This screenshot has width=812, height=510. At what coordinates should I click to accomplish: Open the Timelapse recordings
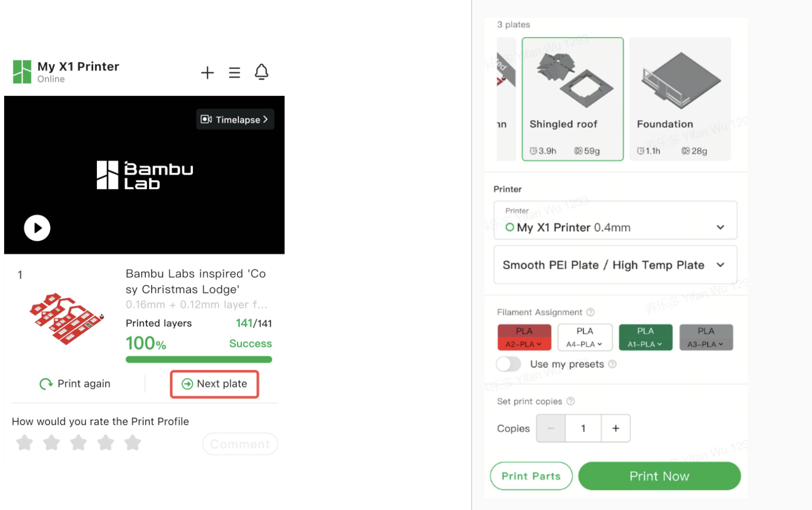click(x=235, y=120)
